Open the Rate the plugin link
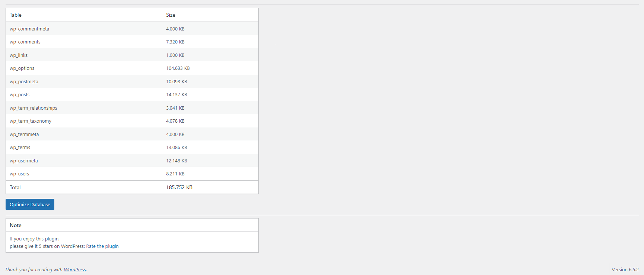Screen dimensions: 644x275 click(102, 246)
